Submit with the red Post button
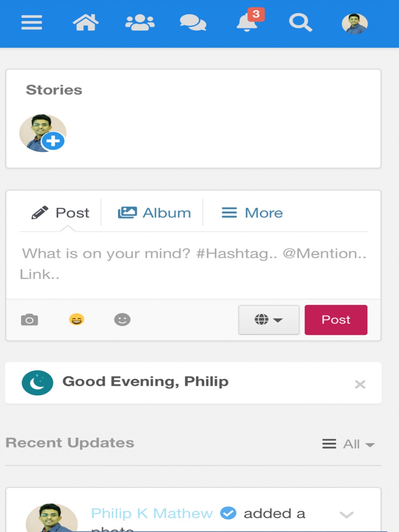 point(336,320)
